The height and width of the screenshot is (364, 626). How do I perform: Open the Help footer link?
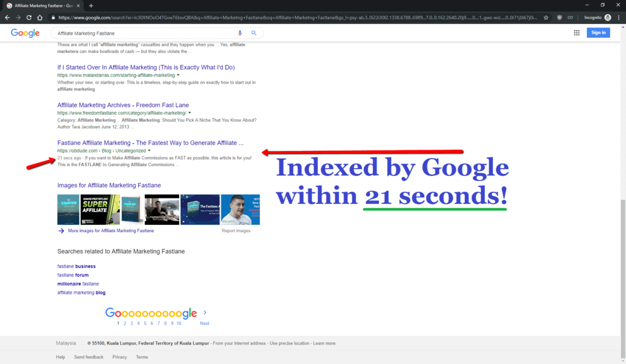point(61,357)
